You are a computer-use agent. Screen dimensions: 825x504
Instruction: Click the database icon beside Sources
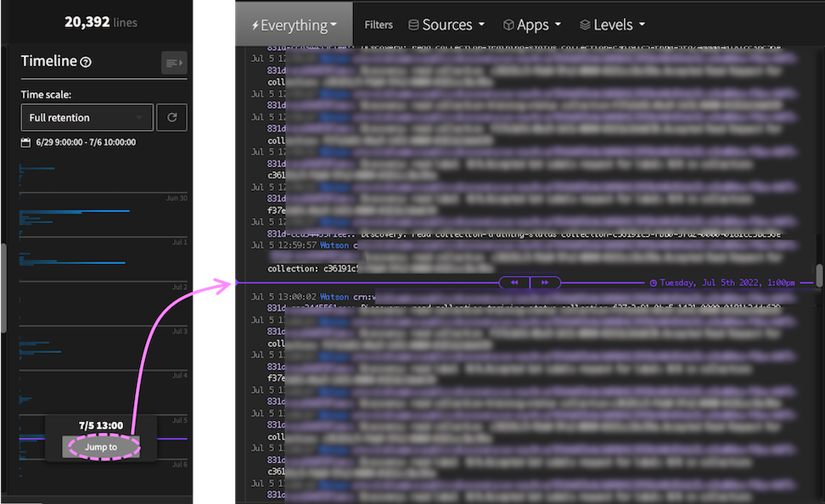point(413,24)
